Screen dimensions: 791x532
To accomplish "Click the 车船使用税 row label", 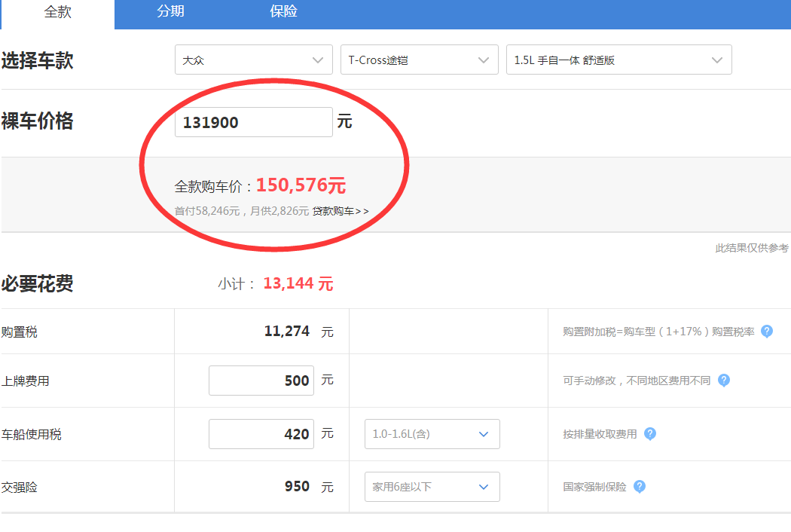I will click(32, 435).
